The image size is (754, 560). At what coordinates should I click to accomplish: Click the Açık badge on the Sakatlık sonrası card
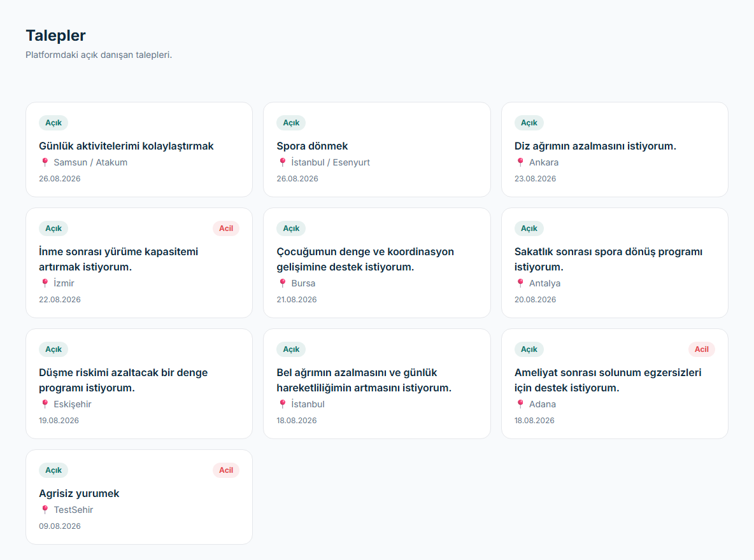click(529, 228)
